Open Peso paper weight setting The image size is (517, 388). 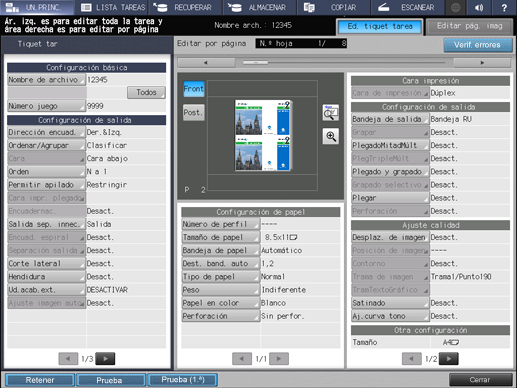pyautogui.click(x=221, y=290)
